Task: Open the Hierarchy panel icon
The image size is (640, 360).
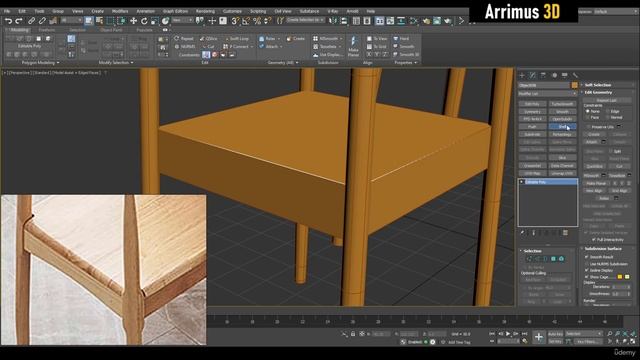Action: pos(543,76)
